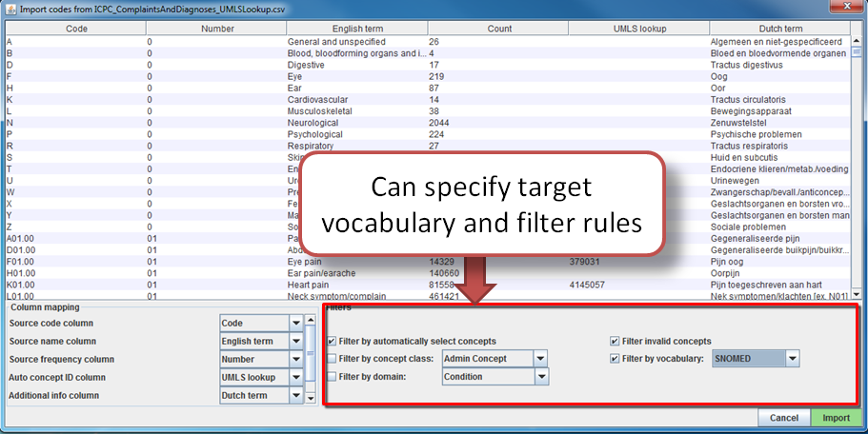This screenshot has width=868, height=434.
Task: Toggle Filter by vocabulary checkbox
Action: [x=616, y=359]
